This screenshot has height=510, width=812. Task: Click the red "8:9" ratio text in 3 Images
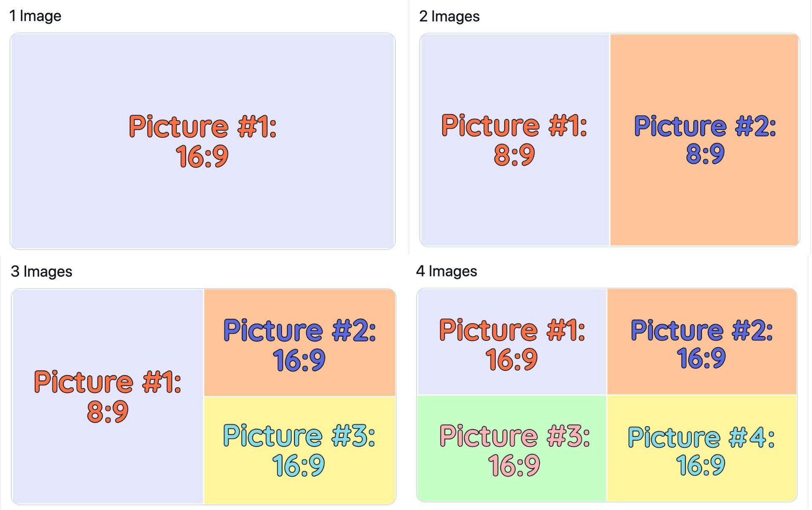coord(107,412)
